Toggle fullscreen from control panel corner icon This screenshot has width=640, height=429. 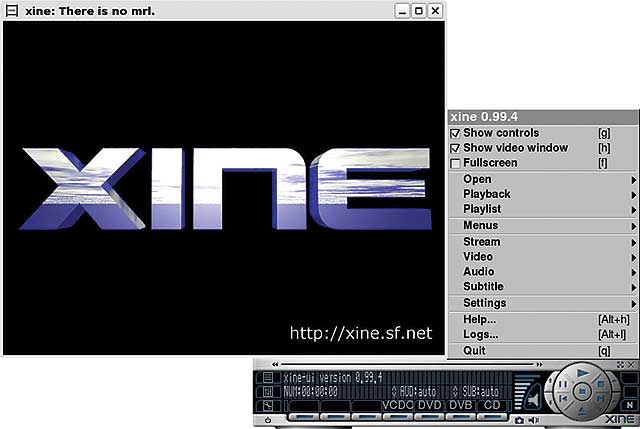pyautogui.click(x=620, y=365)
